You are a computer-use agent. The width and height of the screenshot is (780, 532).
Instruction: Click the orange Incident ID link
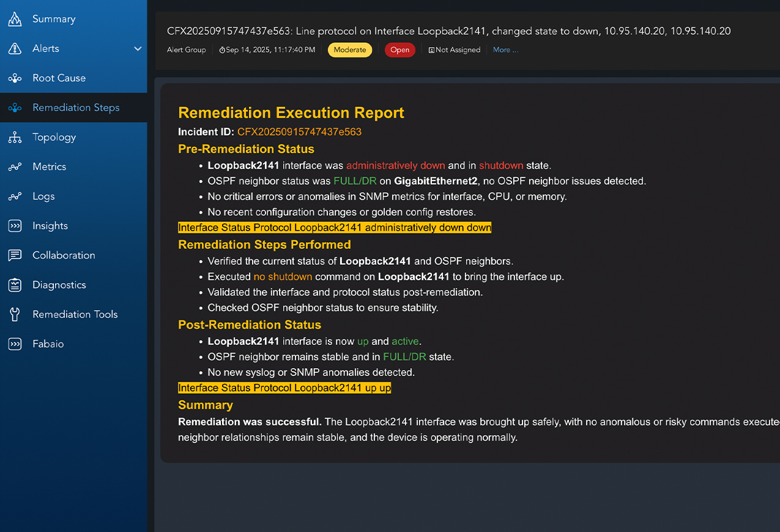tap(299, 131)
